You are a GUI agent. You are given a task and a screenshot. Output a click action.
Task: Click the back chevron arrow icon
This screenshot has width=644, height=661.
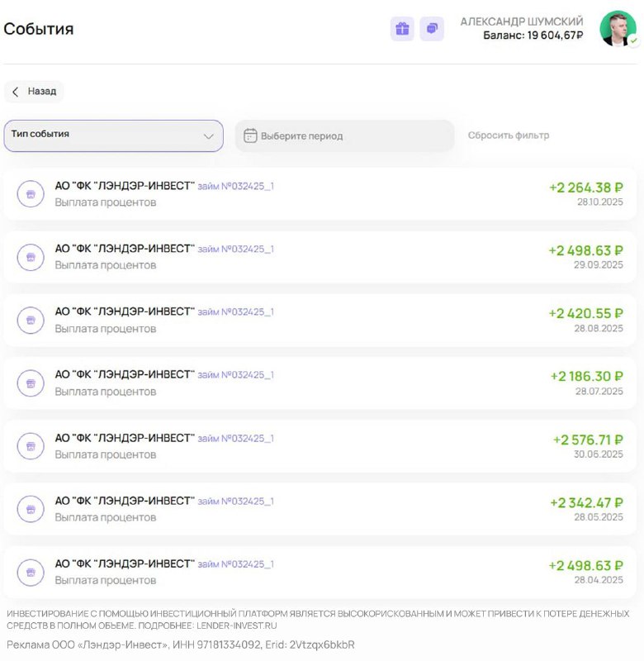pyautogui.click(x=16, y=92)
